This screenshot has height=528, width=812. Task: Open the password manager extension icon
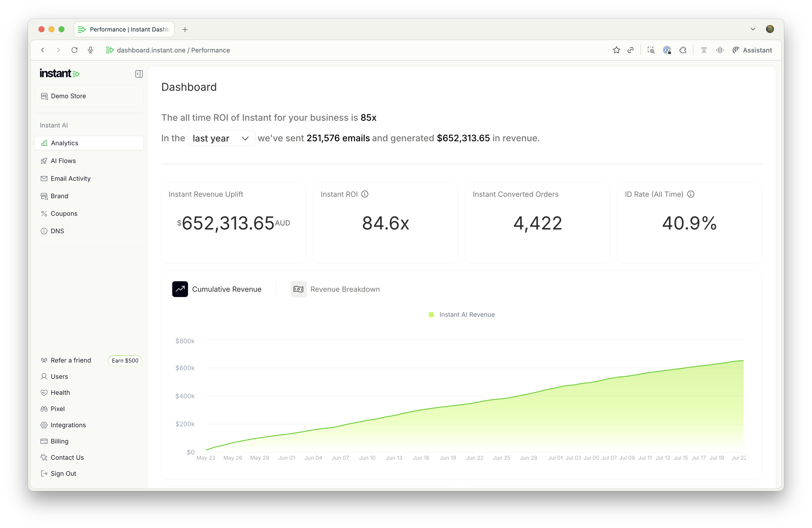(667, 50)
